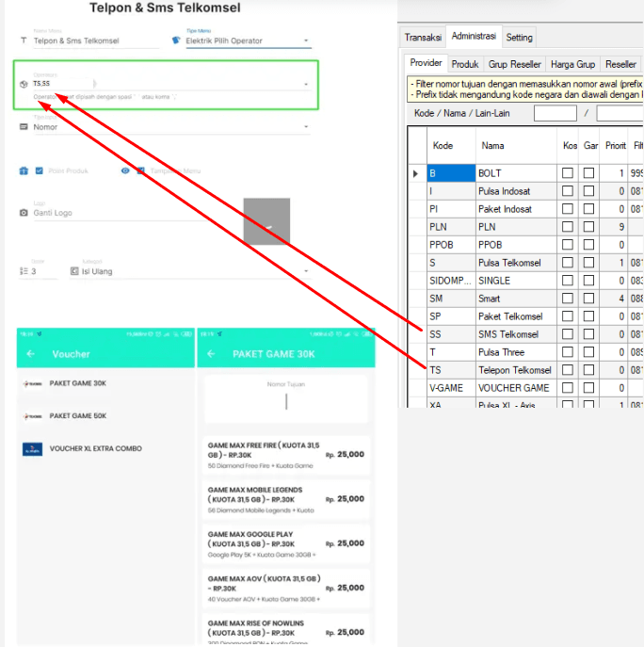
Task: Click the XL logo for Voucher XL Extra Combo
Action: [x=32, y=449]
